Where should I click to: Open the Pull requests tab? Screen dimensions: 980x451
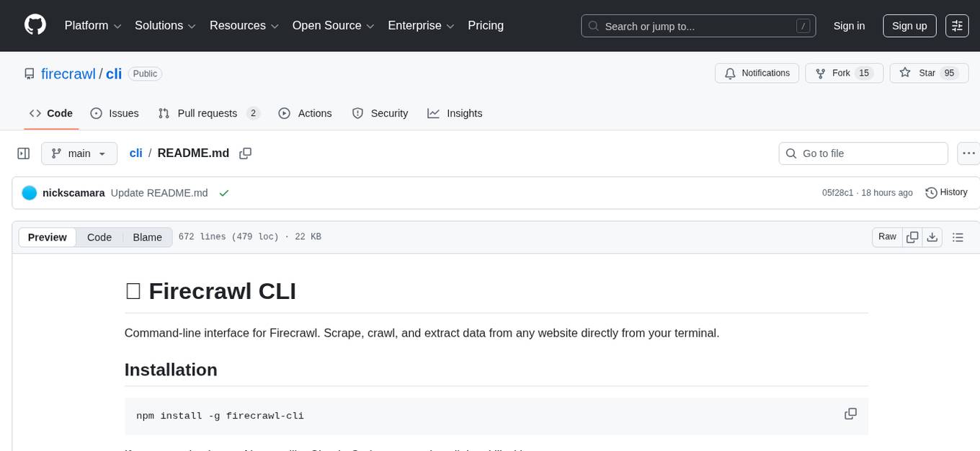click(208, 113)
